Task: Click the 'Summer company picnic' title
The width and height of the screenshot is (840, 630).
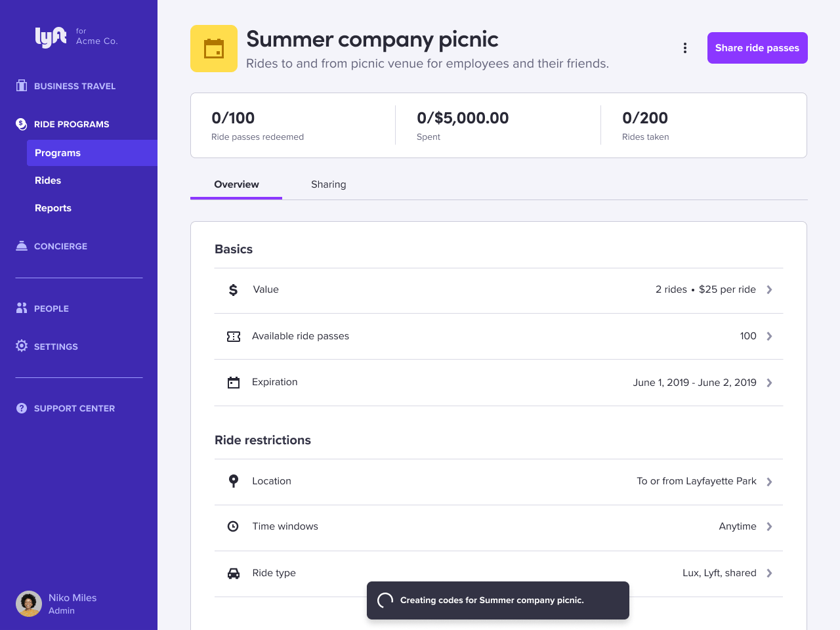Action: pyautogui.click(x=372, y=39)
